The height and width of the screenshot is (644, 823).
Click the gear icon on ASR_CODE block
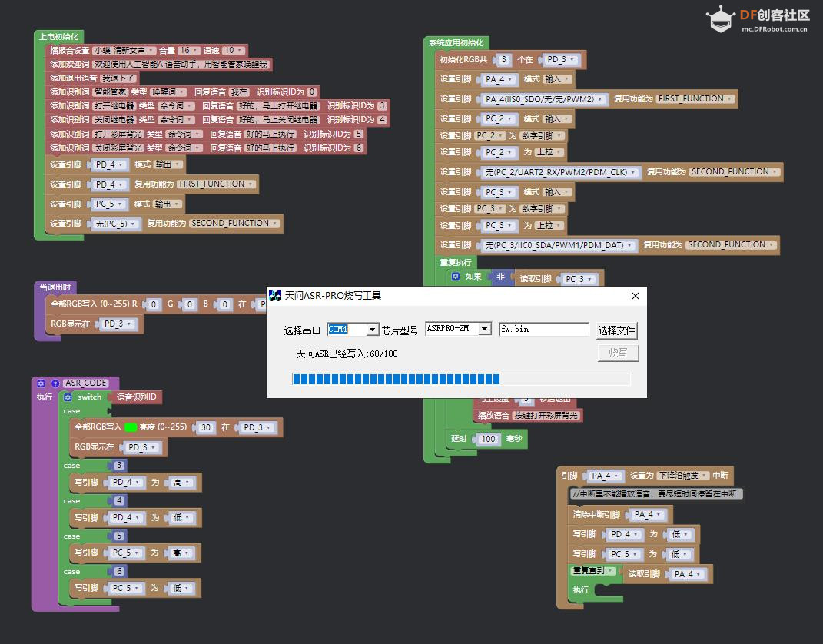tap(41, 383)
